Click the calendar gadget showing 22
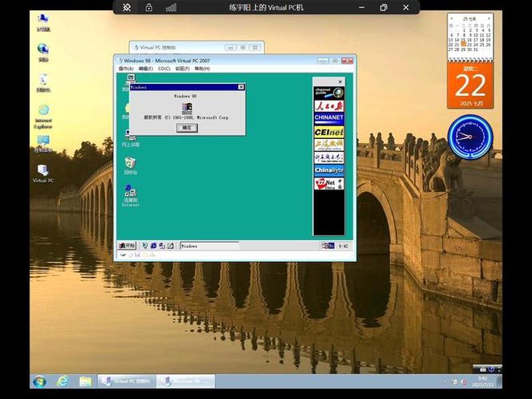This screenshot has width=532, height=399. [x=470, y=86]
